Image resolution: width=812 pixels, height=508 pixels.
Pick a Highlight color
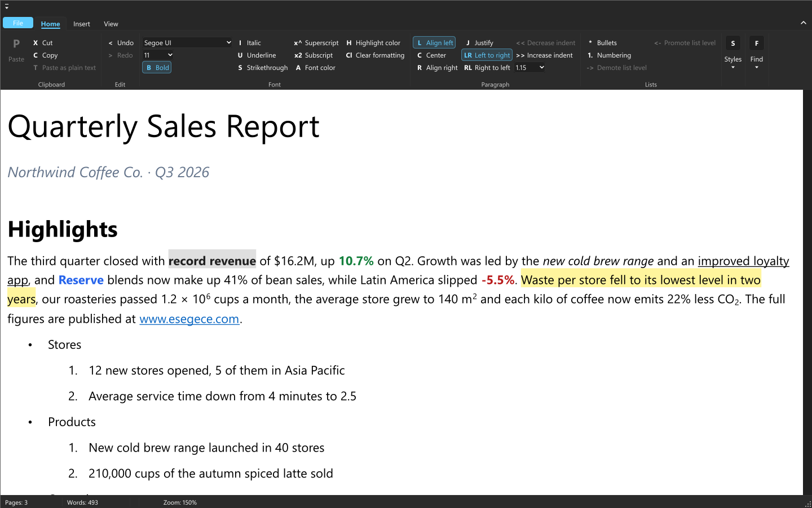click(x=373, y=43)
